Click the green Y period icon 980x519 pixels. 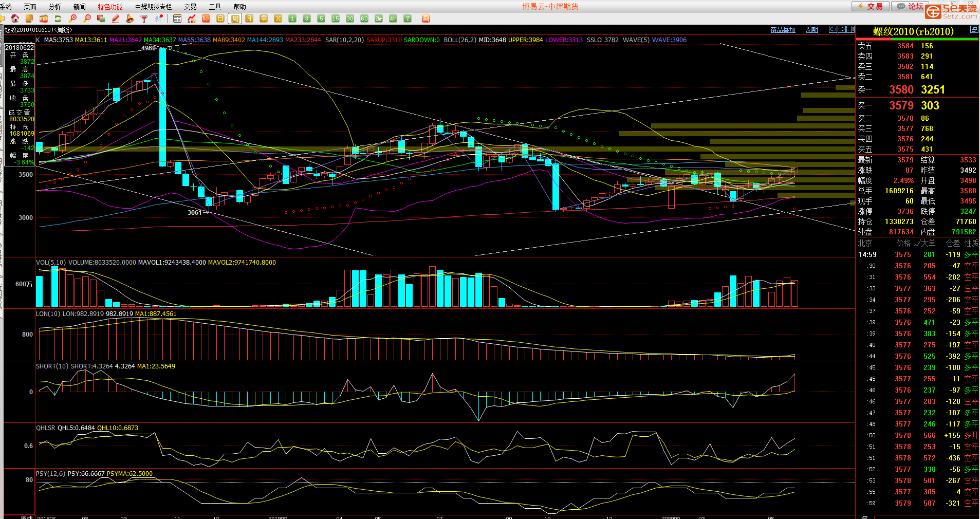click(x=408, y=18)
